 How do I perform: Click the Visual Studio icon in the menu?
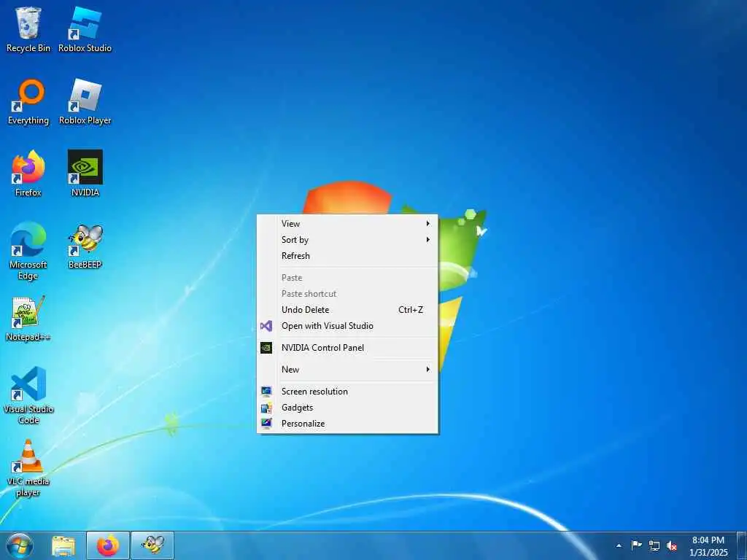pyautogui.click(x=266, y=326)
